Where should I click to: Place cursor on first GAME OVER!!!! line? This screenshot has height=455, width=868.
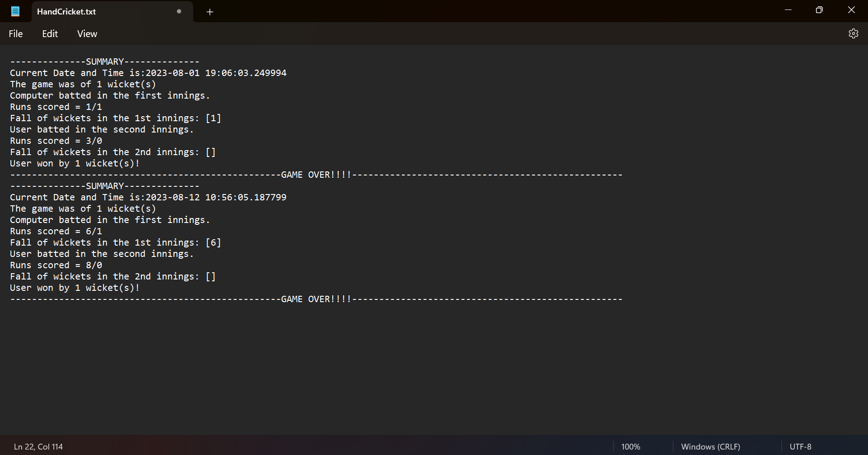point(316,175)
